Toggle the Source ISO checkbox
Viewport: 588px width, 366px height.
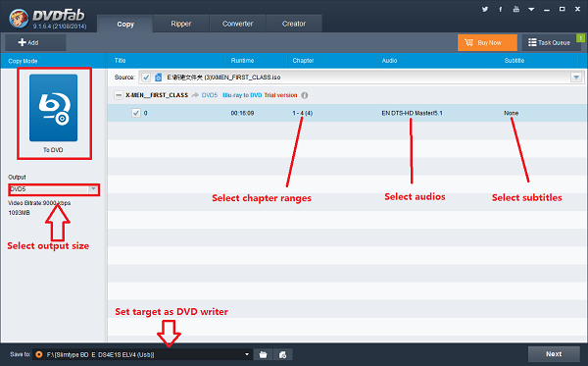[146, 78]
